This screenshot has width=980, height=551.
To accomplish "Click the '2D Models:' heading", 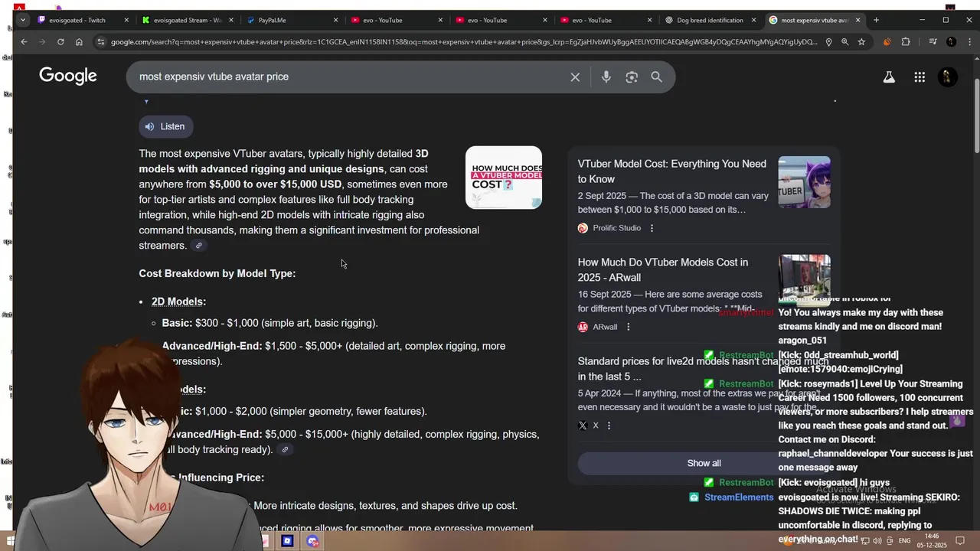I will click(x=178, y=302).
